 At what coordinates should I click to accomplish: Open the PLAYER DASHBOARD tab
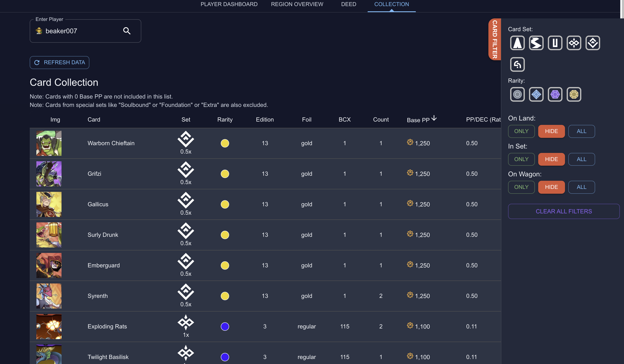[x=229, y=4]
